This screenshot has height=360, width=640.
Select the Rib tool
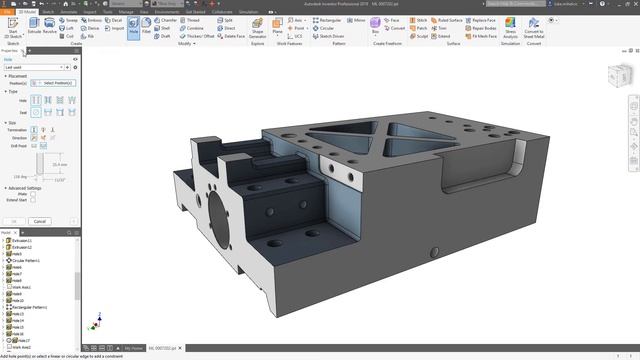(87, 36)
